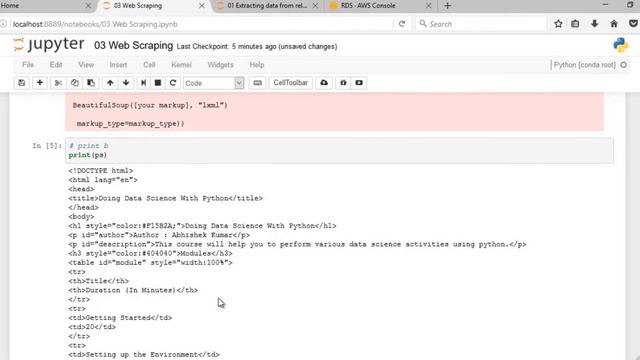Close the 03 Web Scraping tab
This screenshot has width=640, height=360.
pos(202,6)
